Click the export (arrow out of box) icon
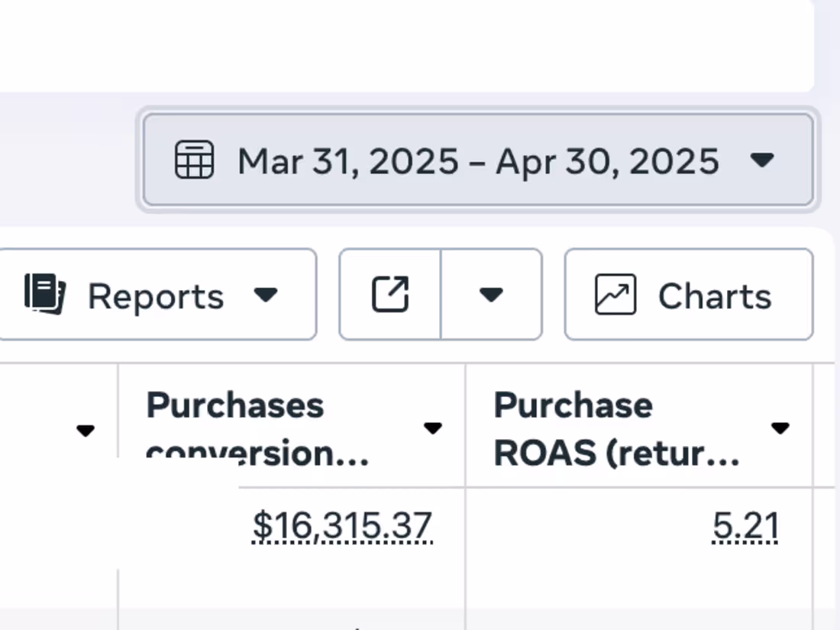The width and height of the screenshot is (840, 630). [390, 294]
